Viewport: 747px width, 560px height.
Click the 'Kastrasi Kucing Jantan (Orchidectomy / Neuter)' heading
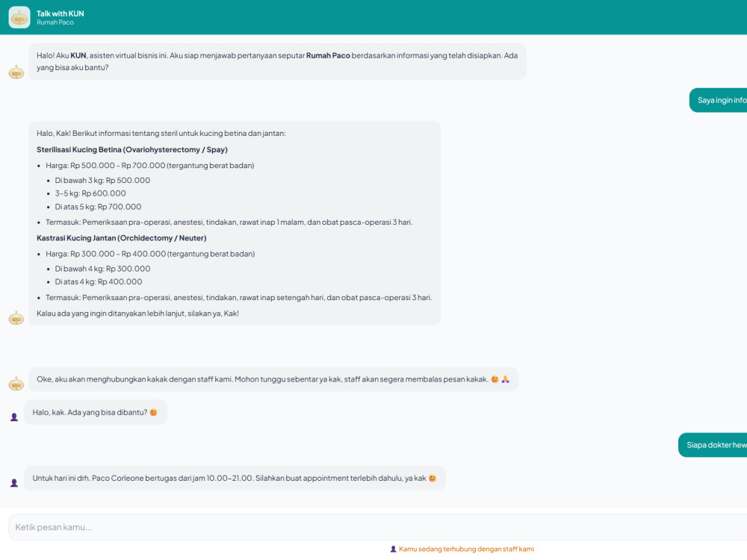coord(122,238)
